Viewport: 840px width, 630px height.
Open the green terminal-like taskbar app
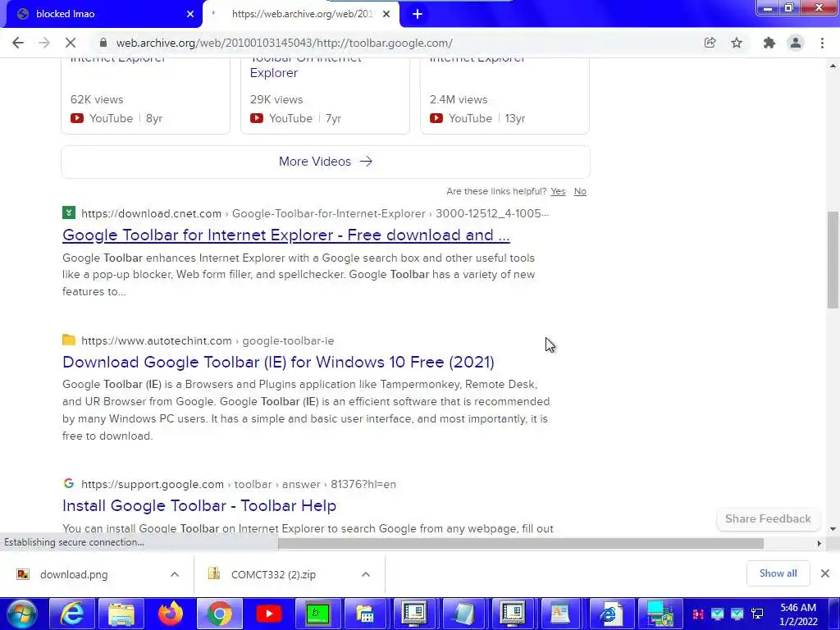click(317, 614)
